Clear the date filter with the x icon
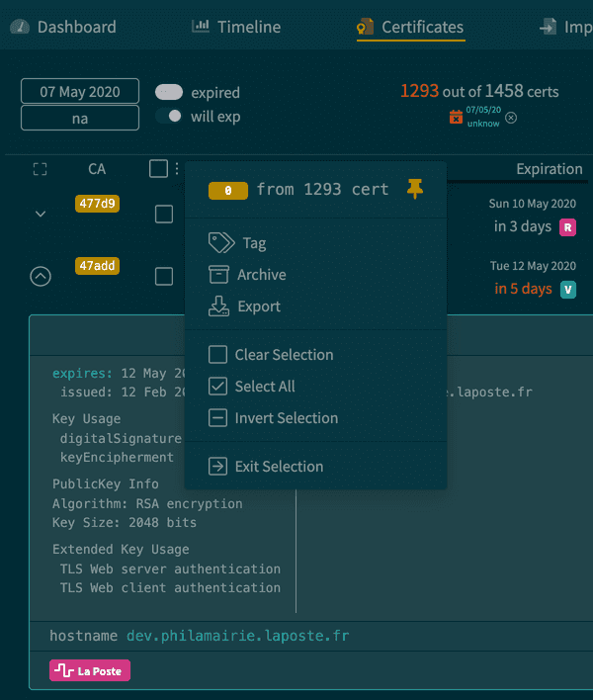Screen dimensions: 593x700 511,118
